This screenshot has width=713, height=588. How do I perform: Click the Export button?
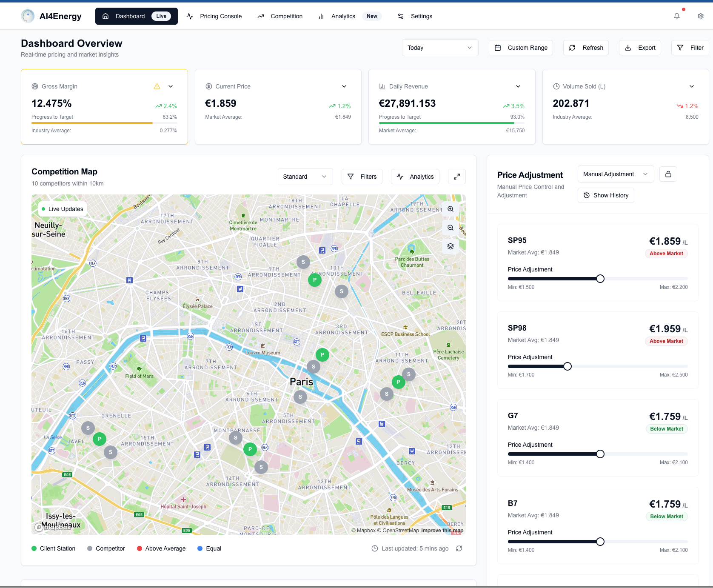(x=640, y=48)
